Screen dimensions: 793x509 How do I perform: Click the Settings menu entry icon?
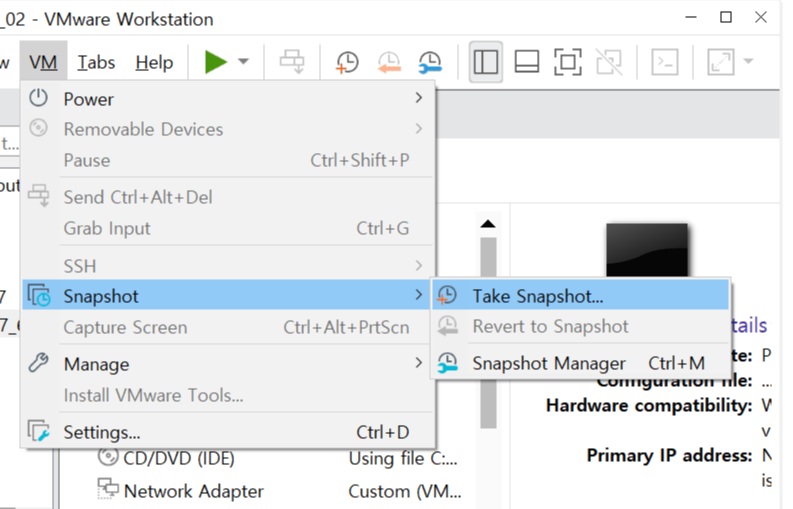(x=39, y=431)
